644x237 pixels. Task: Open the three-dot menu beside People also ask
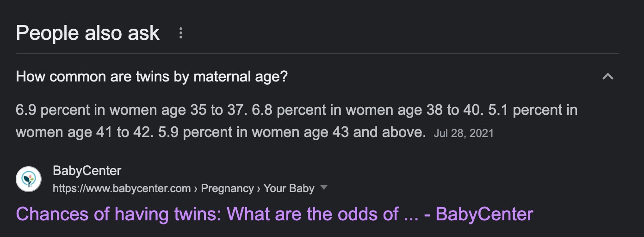181,33
